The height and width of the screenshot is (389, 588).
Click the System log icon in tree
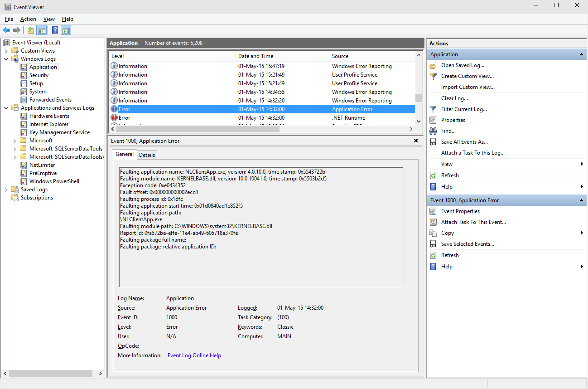(24, 92)
